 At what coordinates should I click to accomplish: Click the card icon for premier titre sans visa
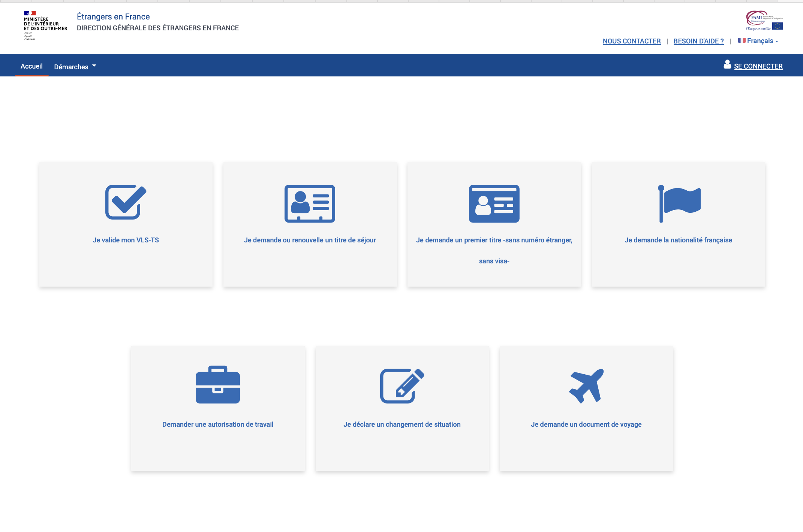click(494, 203)
